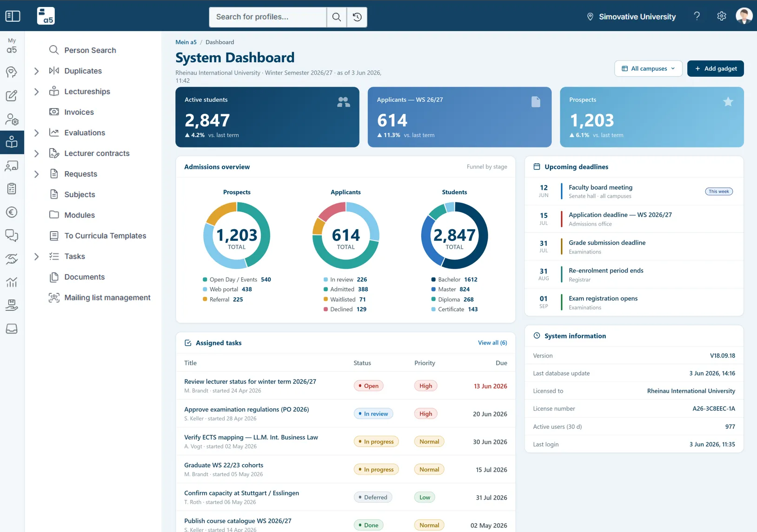Open the help question mark
Image resolution: width=757 pixels, height=532 pixels.
tap(697, 16)
